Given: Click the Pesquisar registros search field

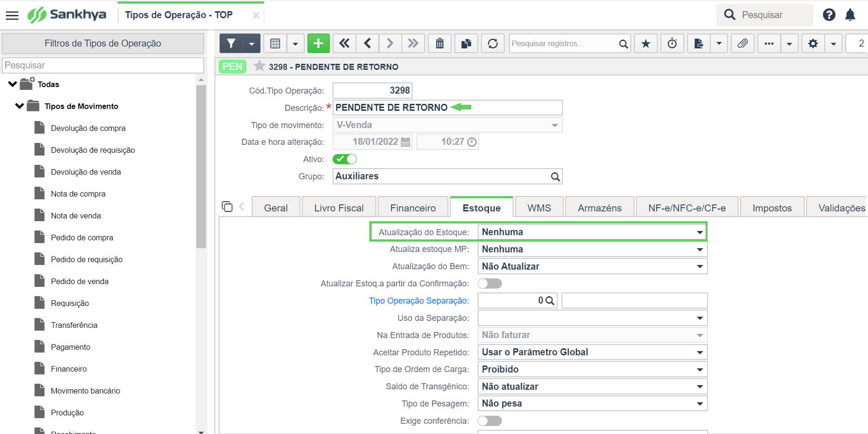Looking at the screenshot, I should point(564,43).
